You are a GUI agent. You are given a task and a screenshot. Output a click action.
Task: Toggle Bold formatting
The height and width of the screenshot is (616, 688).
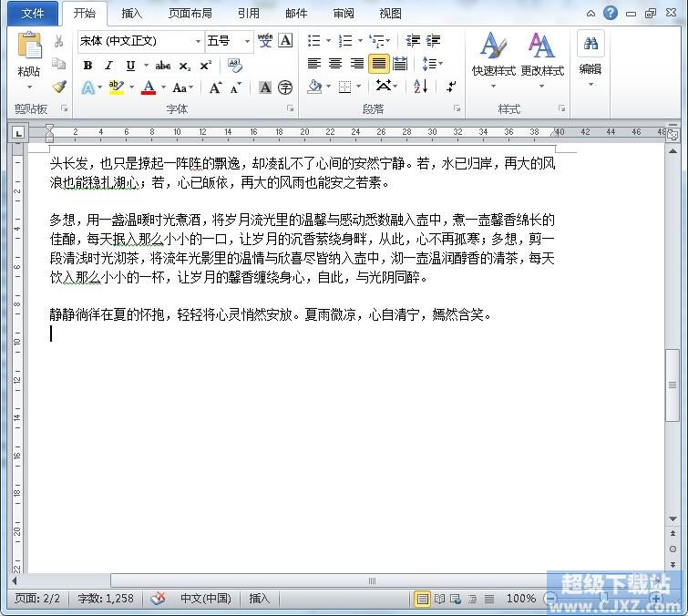87,66
